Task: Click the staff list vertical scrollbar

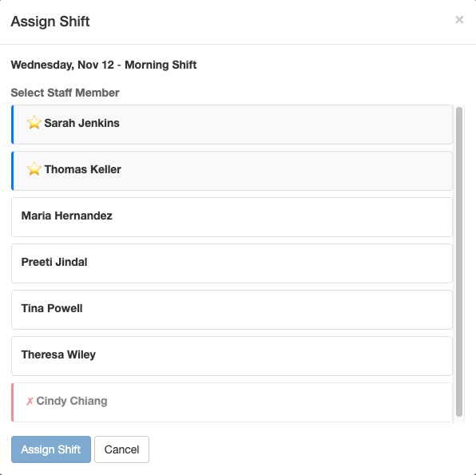Action: click(x=459, y=262)
